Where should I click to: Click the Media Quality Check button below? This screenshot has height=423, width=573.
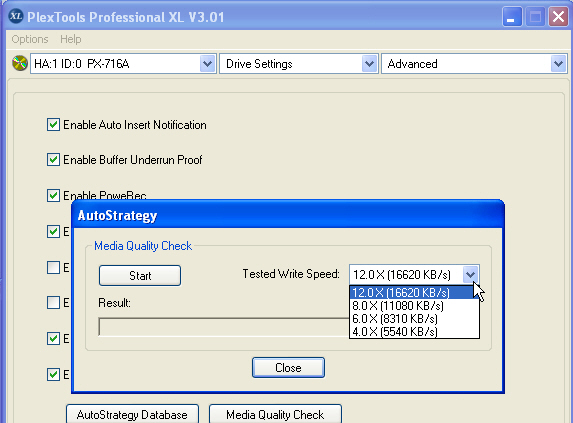point(275,414)
